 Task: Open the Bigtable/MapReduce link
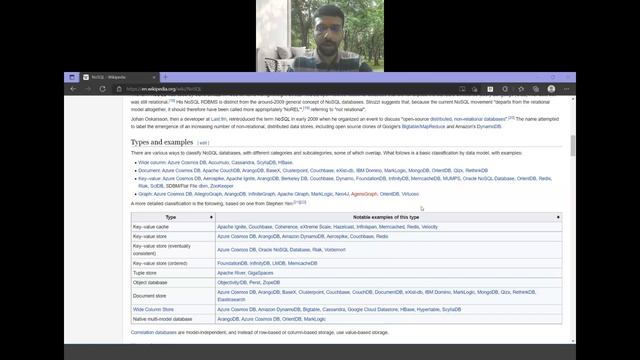(x=423, y=127)
